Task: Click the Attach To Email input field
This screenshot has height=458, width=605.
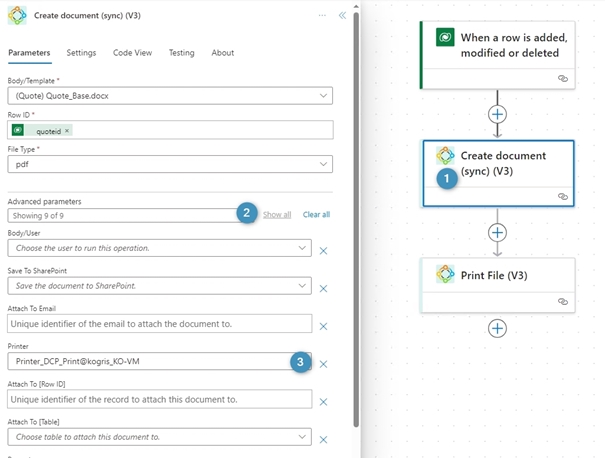Action: tap(159, 324)
